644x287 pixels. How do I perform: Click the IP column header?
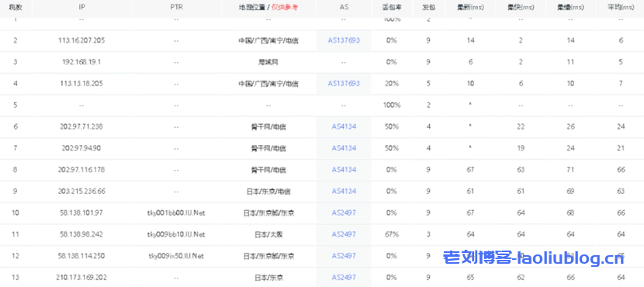[x=81, y=8]
